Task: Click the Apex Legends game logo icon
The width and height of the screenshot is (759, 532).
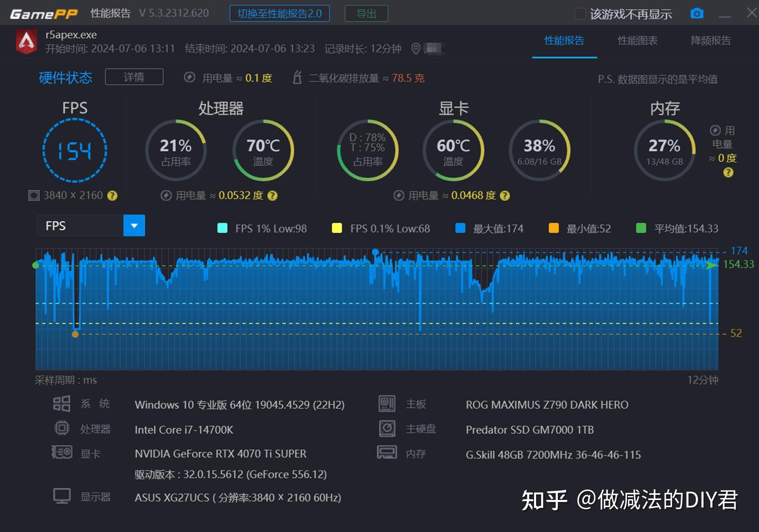Action: [x=26, y=42]
